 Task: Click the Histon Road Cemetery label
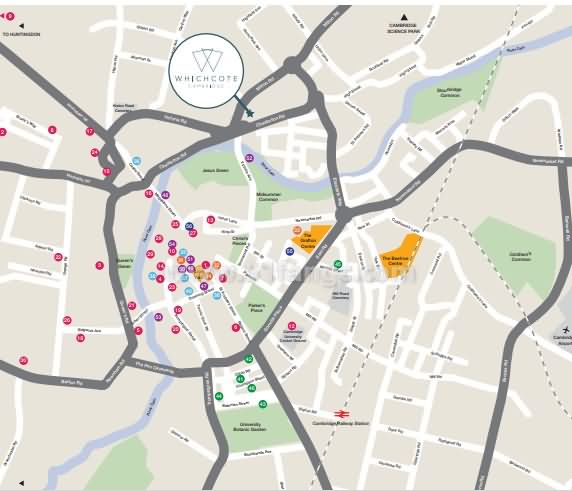[x=124, y=108]
